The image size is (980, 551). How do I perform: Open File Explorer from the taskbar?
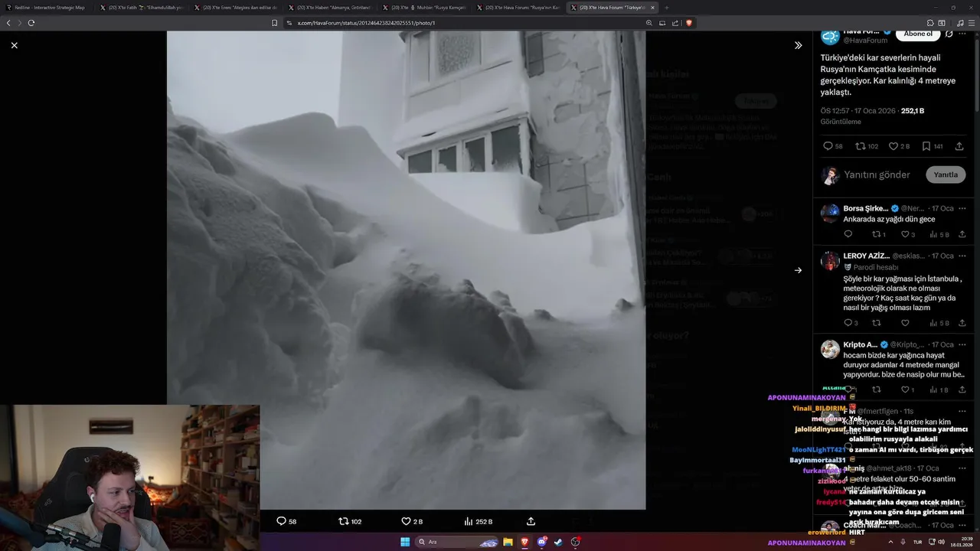pos(508,542)
